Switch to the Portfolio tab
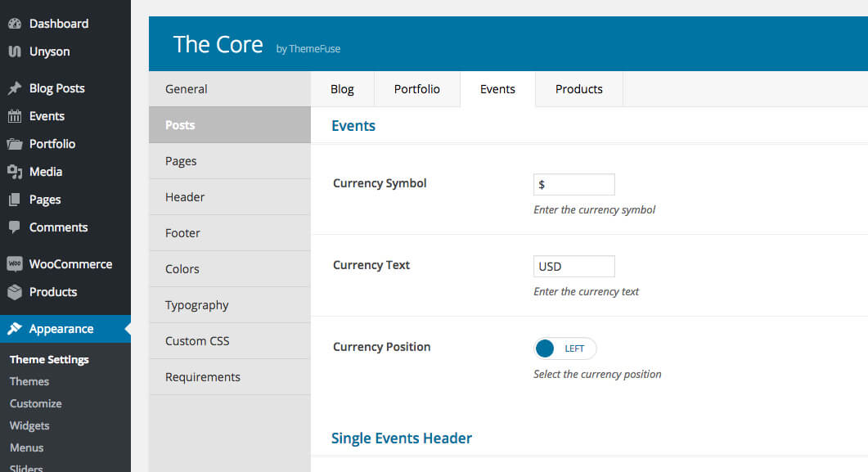This screenshot has height=472, width=868. pos(417,89)
